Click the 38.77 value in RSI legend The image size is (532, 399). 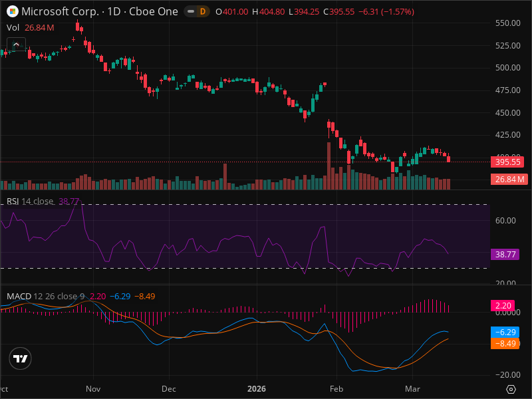[69, 201]
